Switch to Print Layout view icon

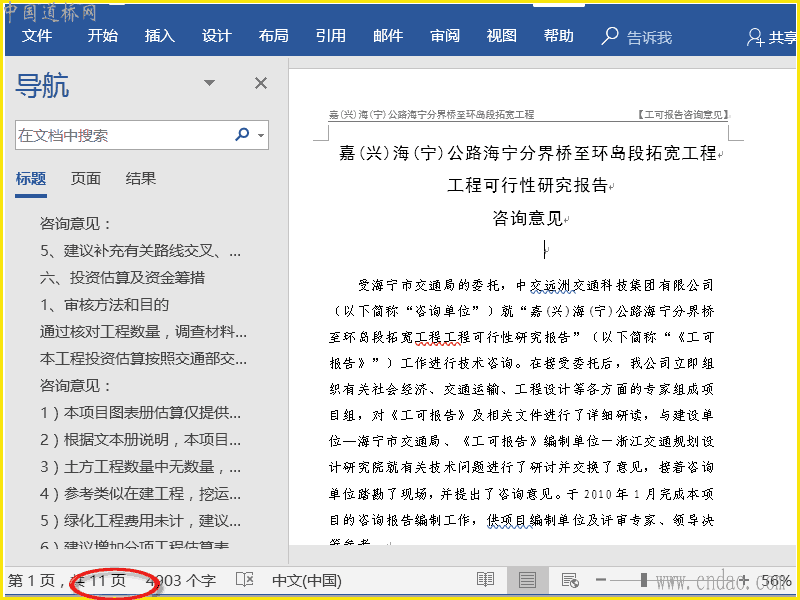click(x=527, y=580)
